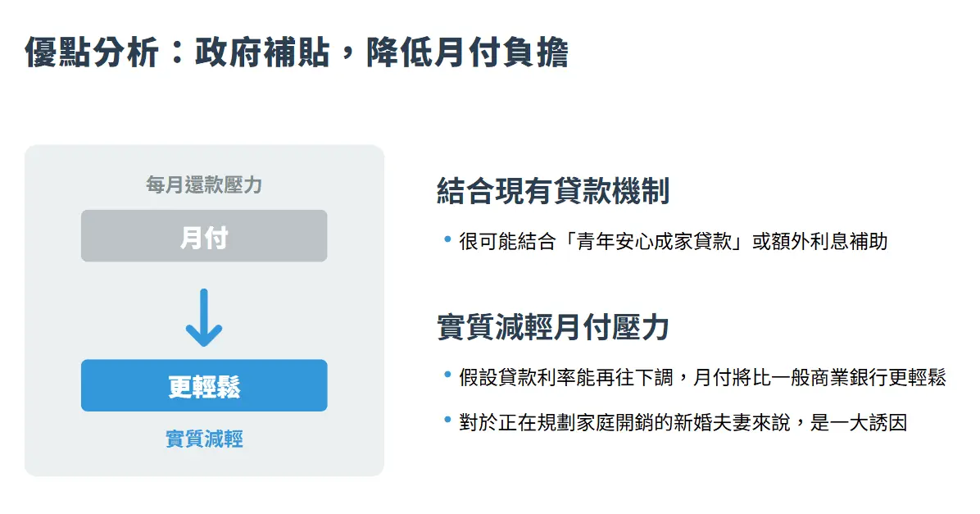Click the phrase 降低月付負擔 in the title
This screenshot has width=980, height=514.
point(468,52)
